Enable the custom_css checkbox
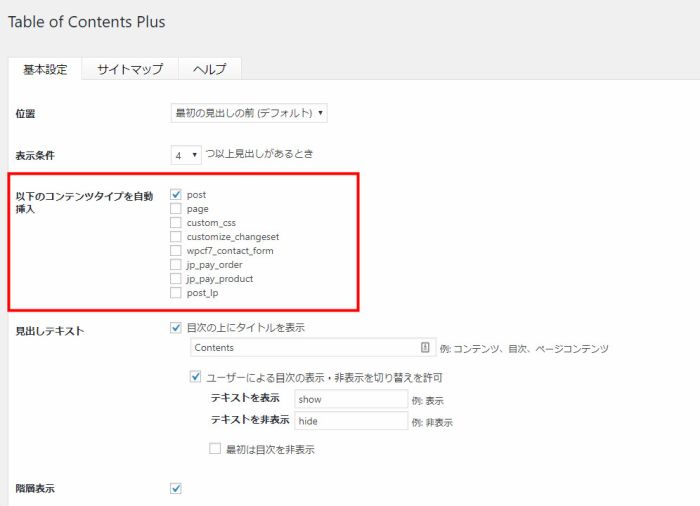The height and width of the screenshot is (506, 700). click(x=176, y=222)
